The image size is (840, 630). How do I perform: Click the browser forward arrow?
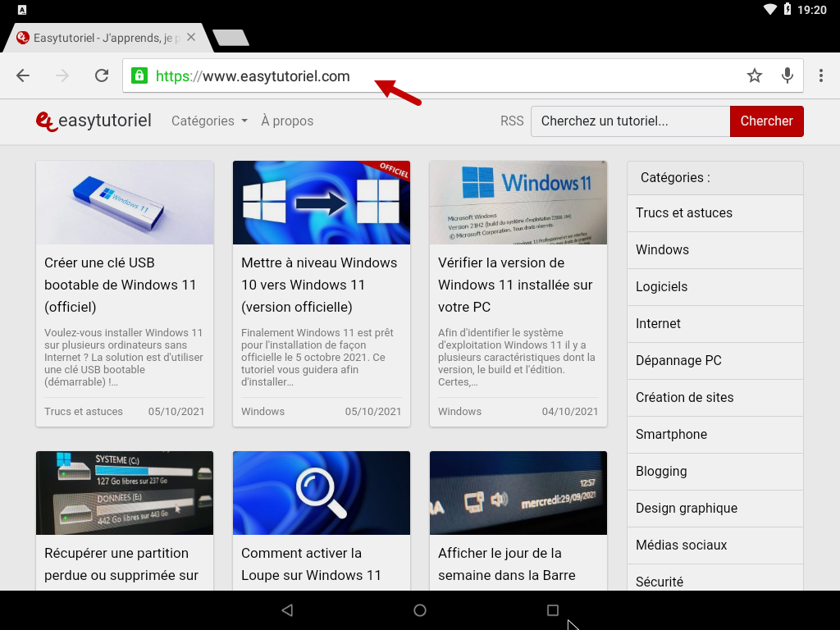click(x=62, y=75)
